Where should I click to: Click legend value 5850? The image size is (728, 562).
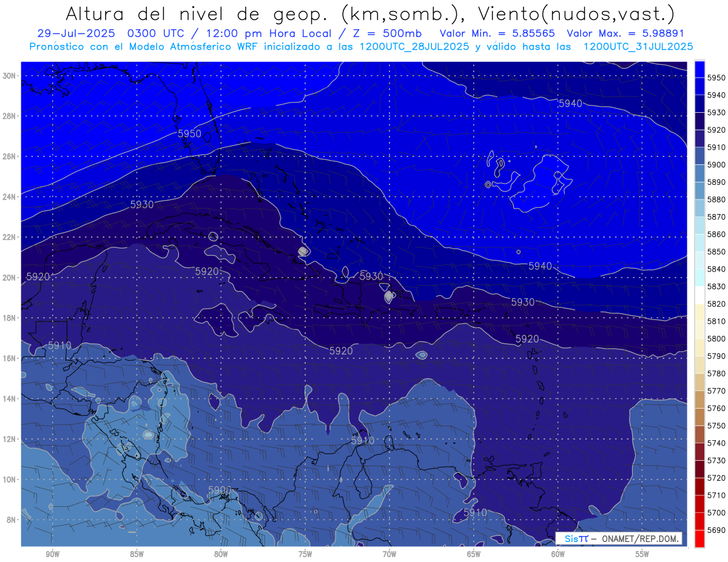[716, 252]
